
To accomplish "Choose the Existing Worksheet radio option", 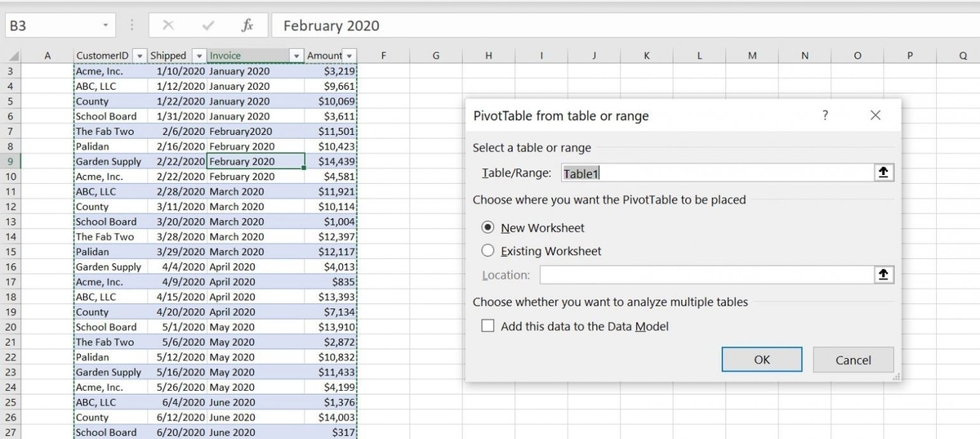I will tap(488, 251).
